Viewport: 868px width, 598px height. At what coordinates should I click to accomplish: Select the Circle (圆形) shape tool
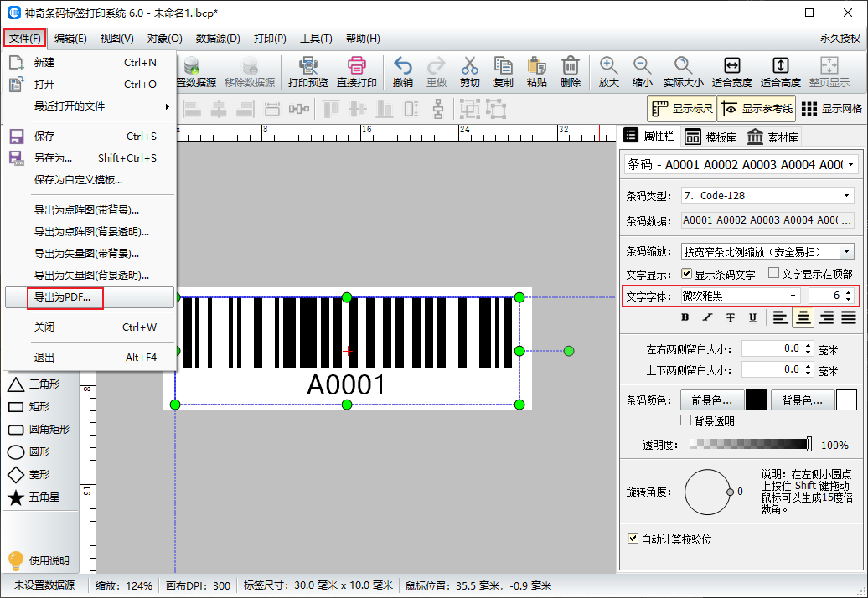pyautogui.click(x=28, y=452)
